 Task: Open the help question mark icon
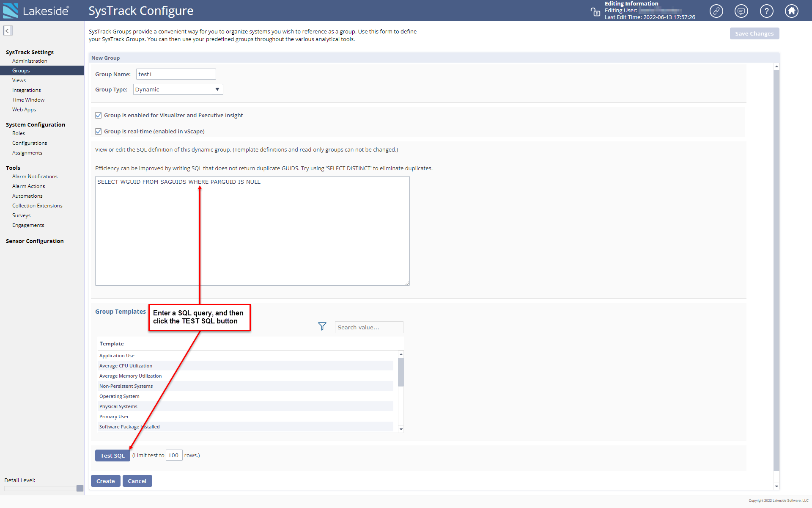pyautogui.click(x=767, y=11)
